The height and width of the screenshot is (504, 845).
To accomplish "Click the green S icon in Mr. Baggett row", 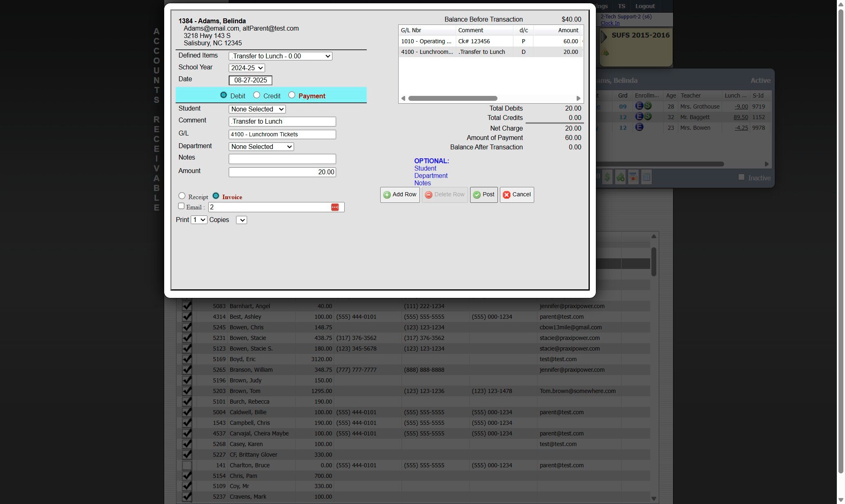I will click(648, 117).
